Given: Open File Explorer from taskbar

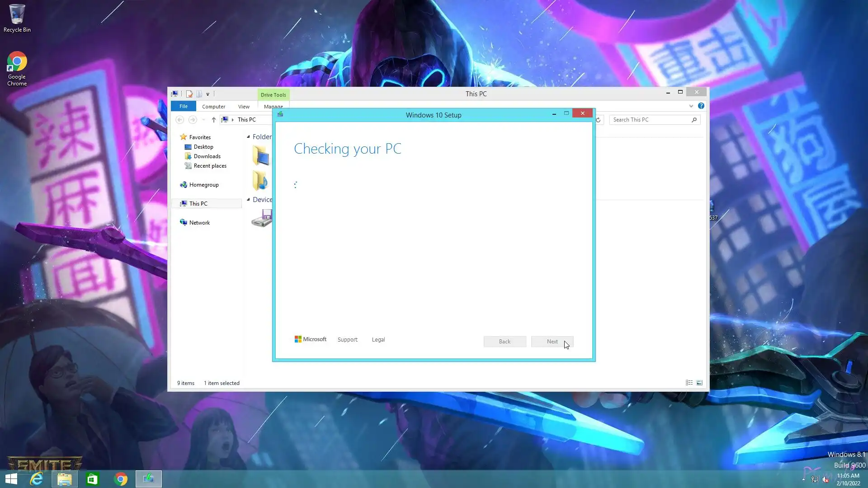Looking at the screenshot, I should pos(64,479).
